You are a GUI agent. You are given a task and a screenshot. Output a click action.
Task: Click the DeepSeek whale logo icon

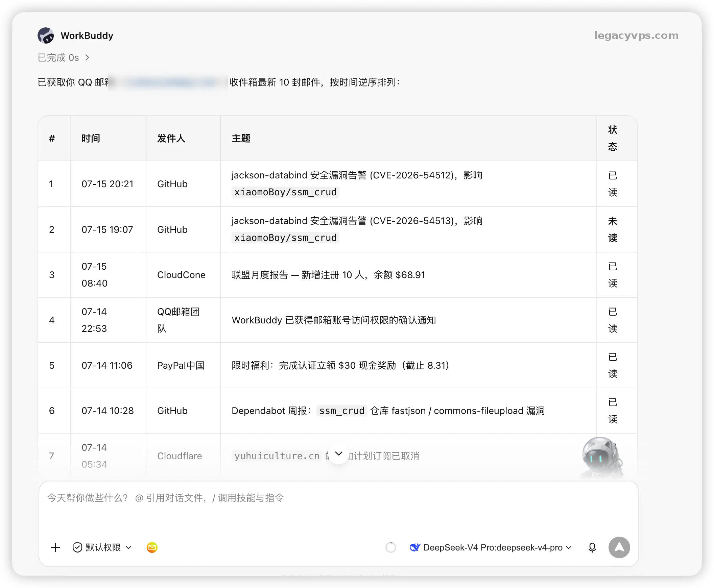(415, 547)
